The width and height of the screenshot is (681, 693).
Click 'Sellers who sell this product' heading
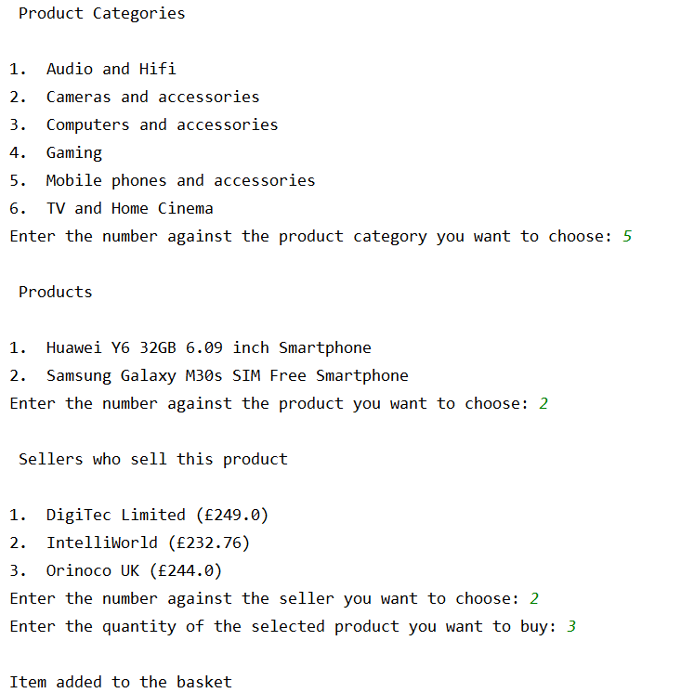(x=152, y=460)
